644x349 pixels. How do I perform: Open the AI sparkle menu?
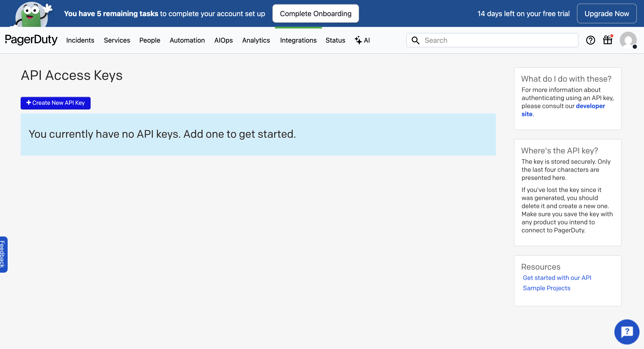point(362,40)
